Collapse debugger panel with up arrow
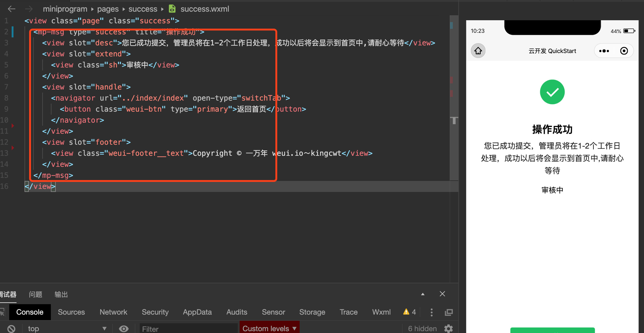 423,294
